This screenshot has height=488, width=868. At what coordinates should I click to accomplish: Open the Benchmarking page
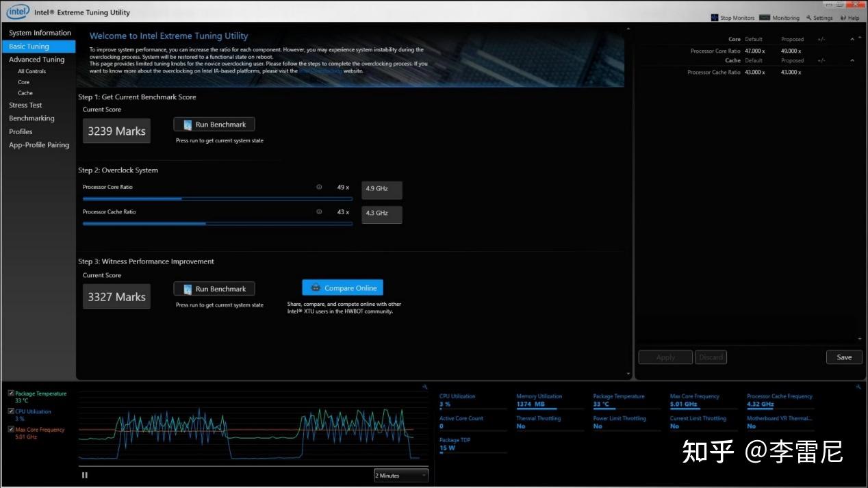pyautogui.click(x=31, y=118)
